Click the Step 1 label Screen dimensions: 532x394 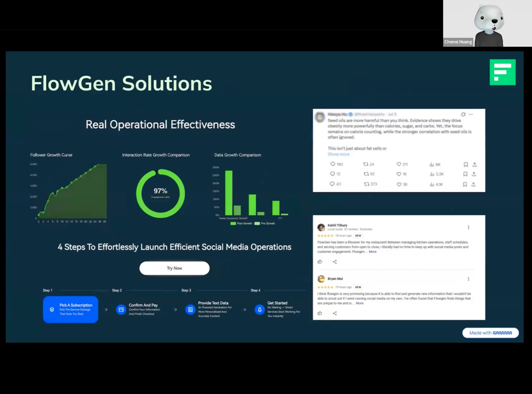48,290
